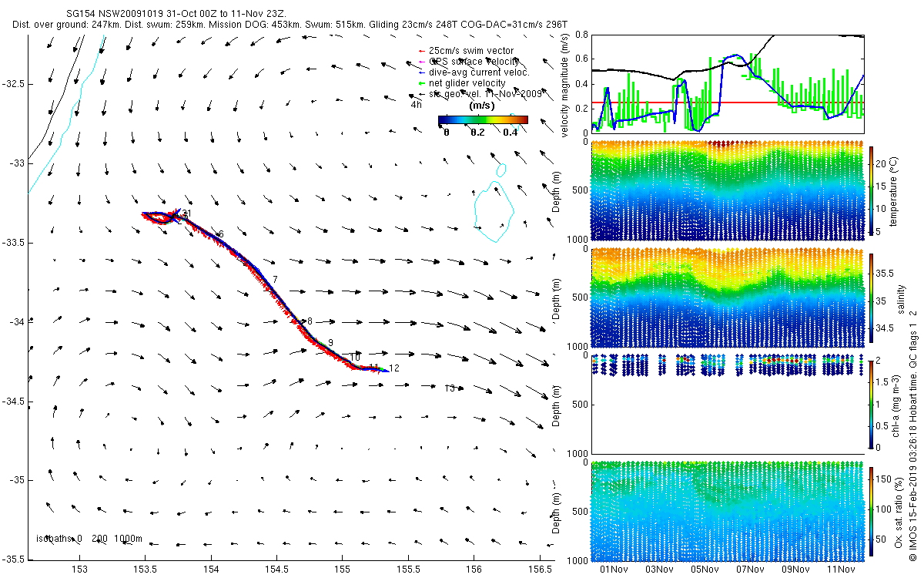Click day marker '10' on the glider track
924x578 pixels.
[355, 357]
